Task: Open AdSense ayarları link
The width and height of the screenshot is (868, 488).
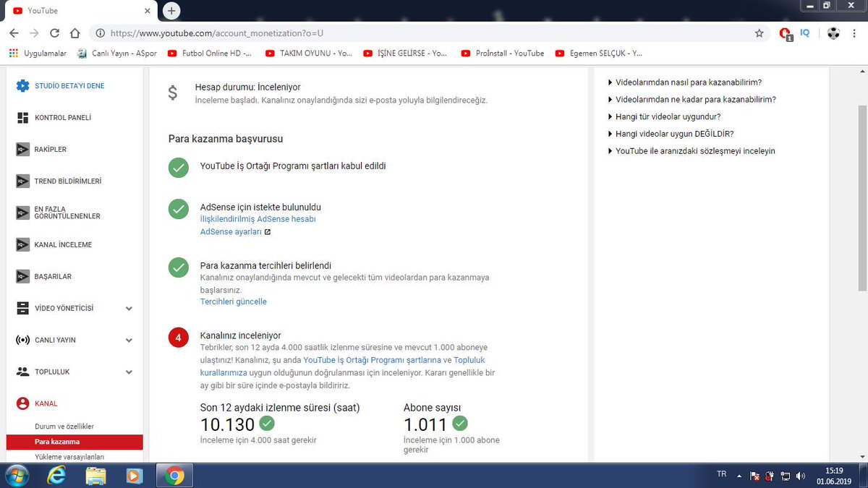Action: 231,232
